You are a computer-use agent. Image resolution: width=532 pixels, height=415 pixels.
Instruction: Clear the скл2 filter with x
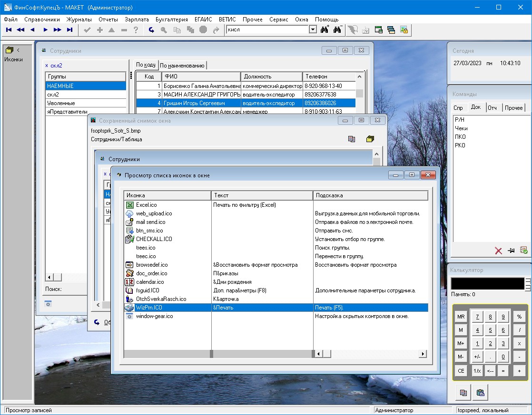click(x=47, y=66)
